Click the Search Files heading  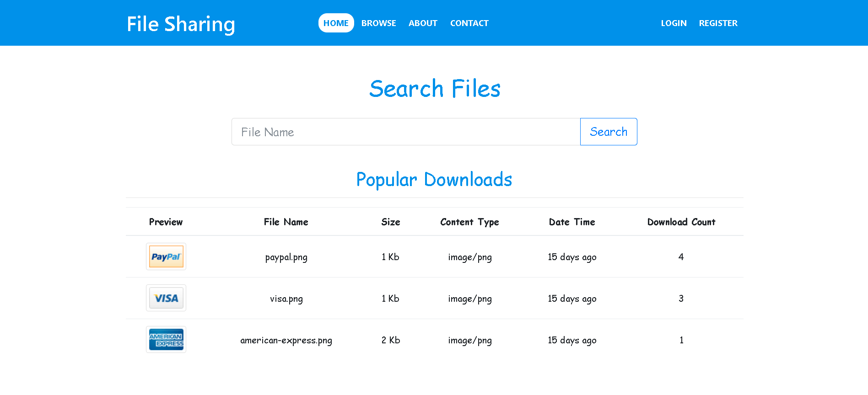coord(435,88)
